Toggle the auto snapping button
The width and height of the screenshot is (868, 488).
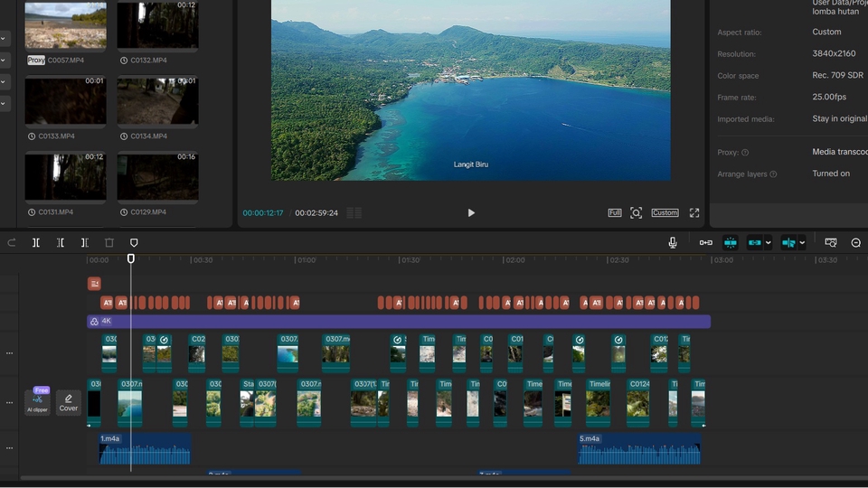730,242
